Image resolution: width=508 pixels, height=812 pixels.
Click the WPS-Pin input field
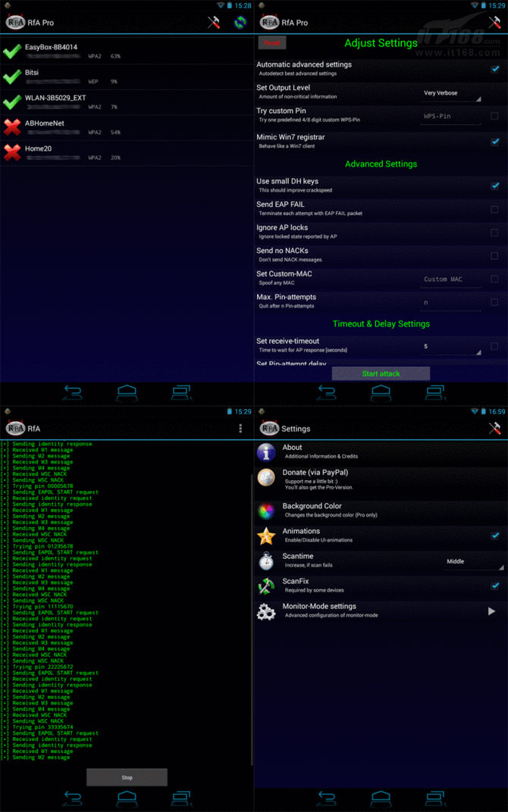click(x=450, y=117)
